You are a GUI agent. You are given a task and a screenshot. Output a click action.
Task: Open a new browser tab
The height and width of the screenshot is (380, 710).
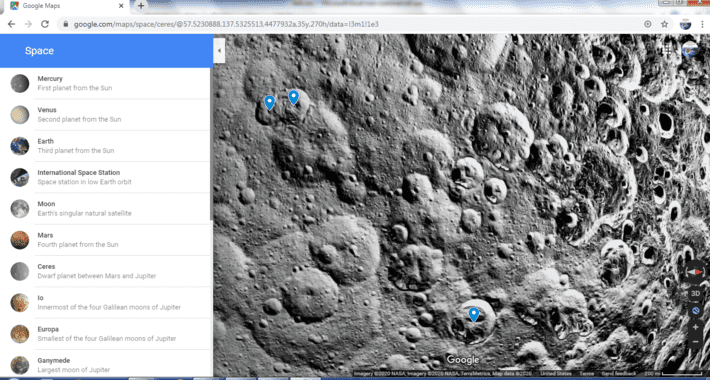(x=141, y=6)
